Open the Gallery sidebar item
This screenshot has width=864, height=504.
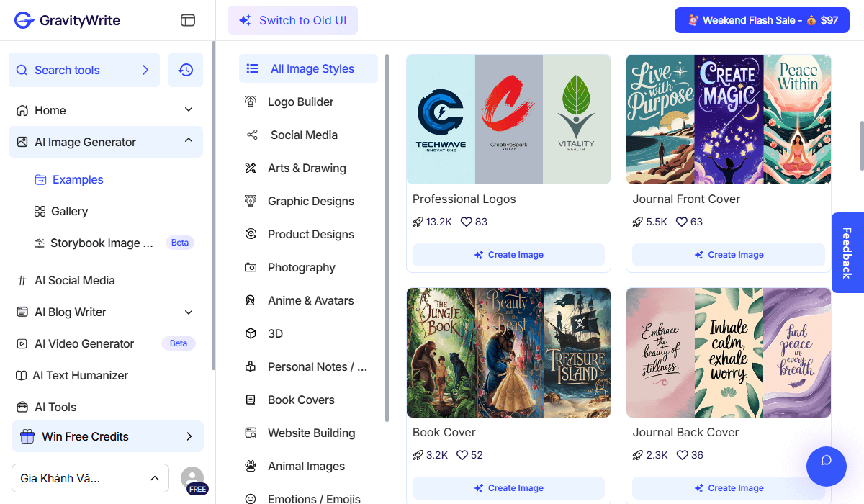tap(69, 211)
